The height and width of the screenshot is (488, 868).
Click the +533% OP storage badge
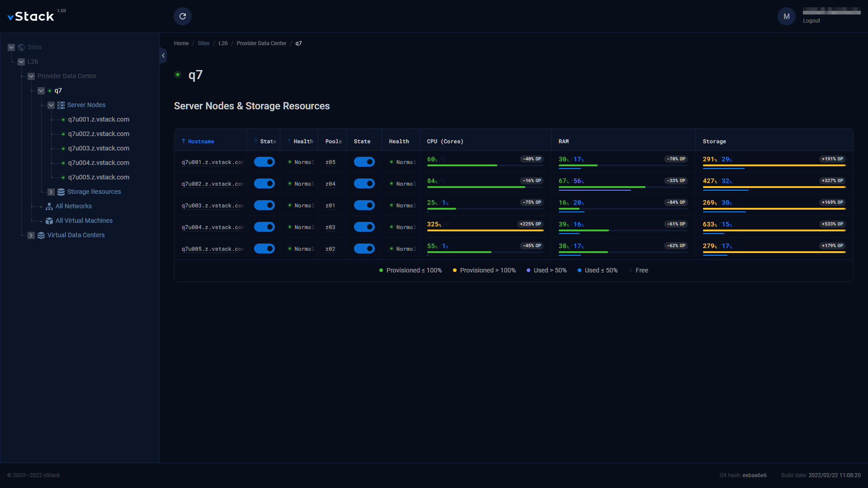[x=832, y=224]
